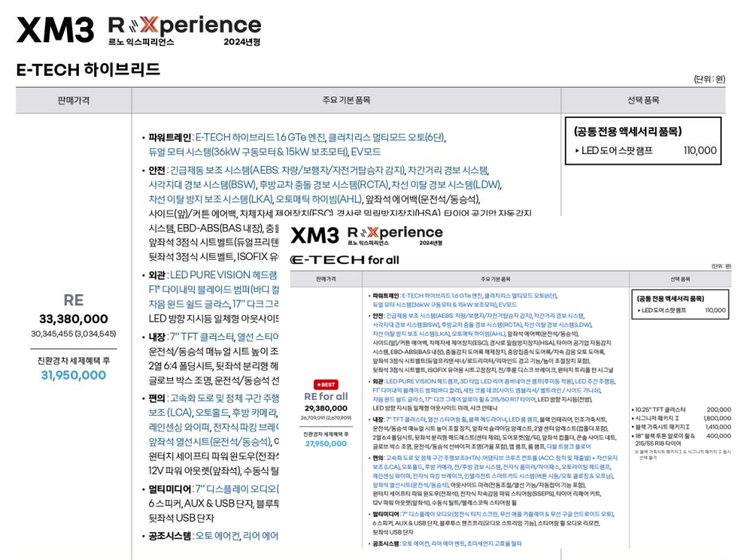The width and height of the screenshot is (747, 560).
Task: Click the option price 200,000
Action: tap(719, 409)
